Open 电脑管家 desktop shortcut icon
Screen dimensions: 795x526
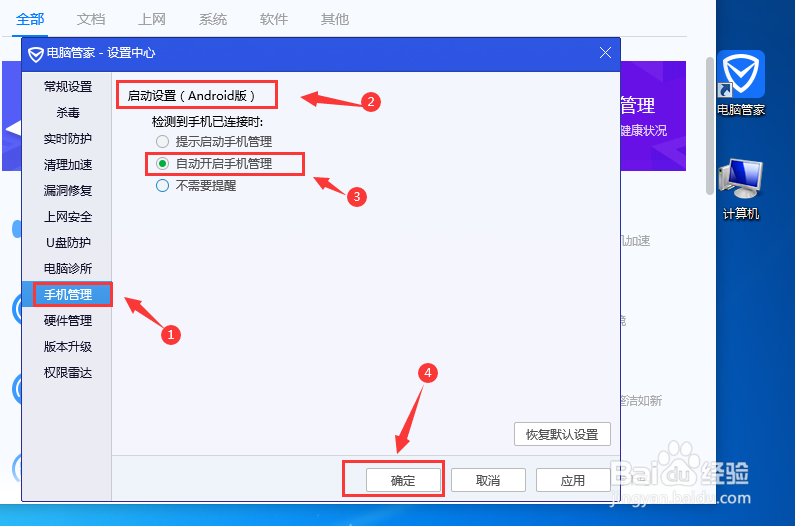point(740,82)
